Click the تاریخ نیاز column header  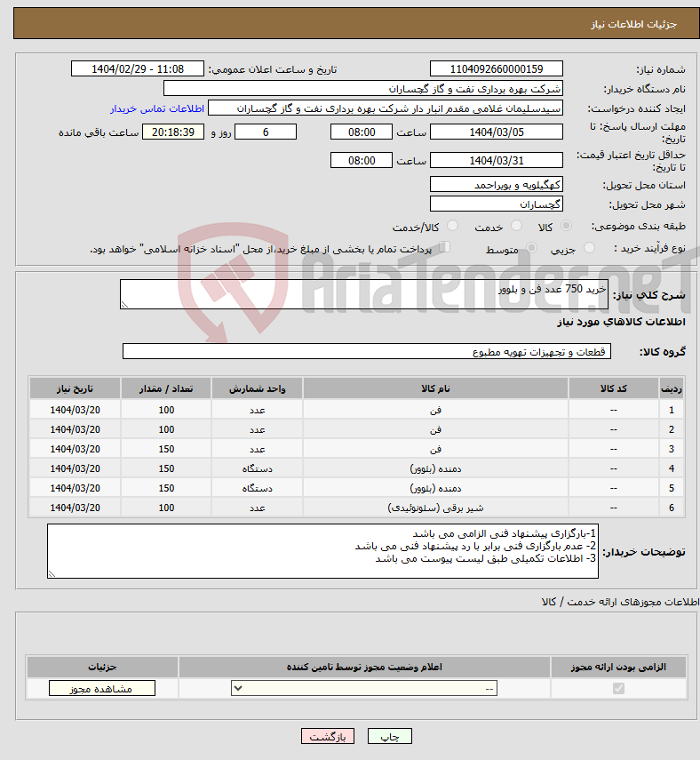coord(76,388)
